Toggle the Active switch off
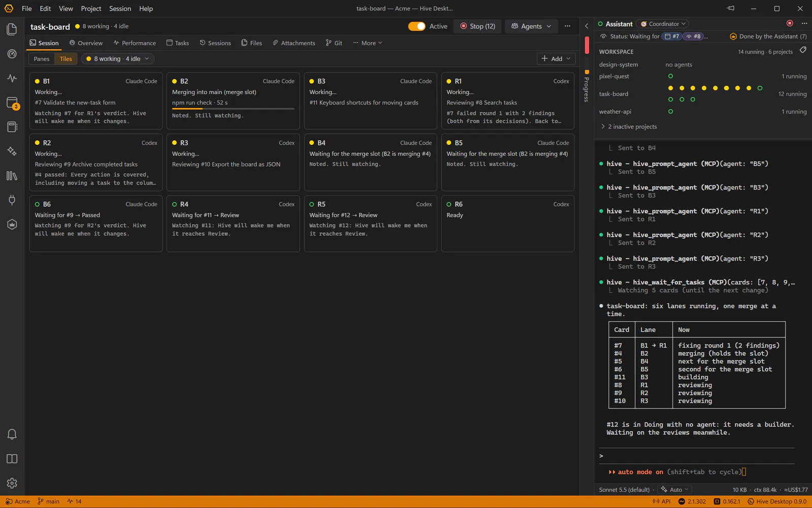The width and height of the screenshot is (812, 508). tap(417, 26)
